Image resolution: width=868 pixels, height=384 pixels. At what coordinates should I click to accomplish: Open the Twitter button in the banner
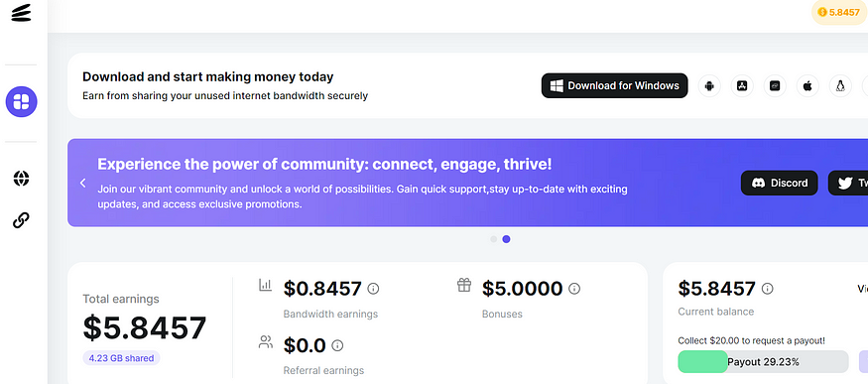(x=848, y=183)
